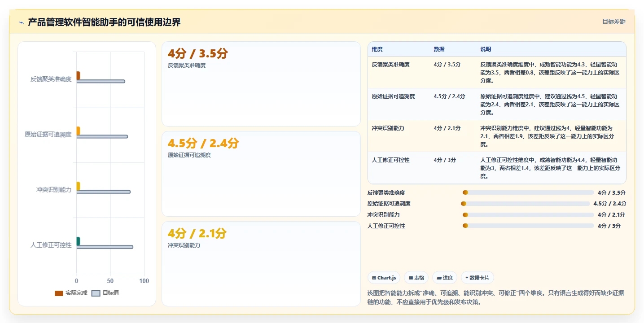Image resolution: width=644 pixels, height=323 pixels.
Task: Click the lightning icon beside the page title
Action: click(21, 22)
